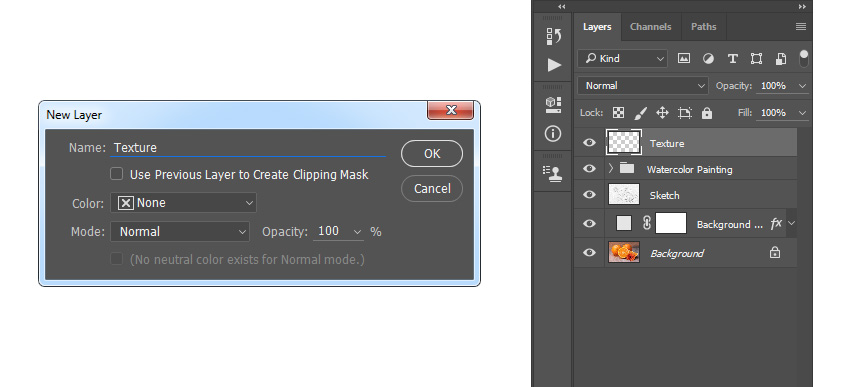Hide the Watercolor Painting group
Screen dimensions: 850x387
589,169
